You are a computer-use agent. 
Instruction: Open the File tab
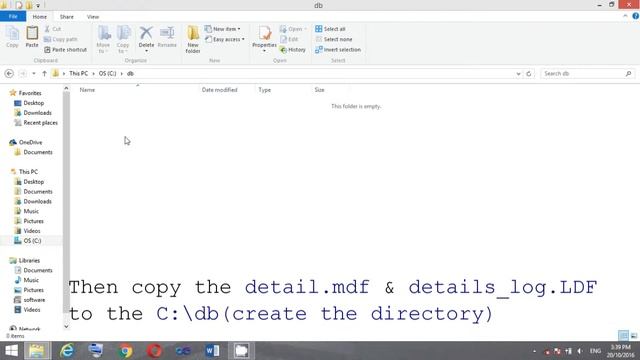coord(13,16)
